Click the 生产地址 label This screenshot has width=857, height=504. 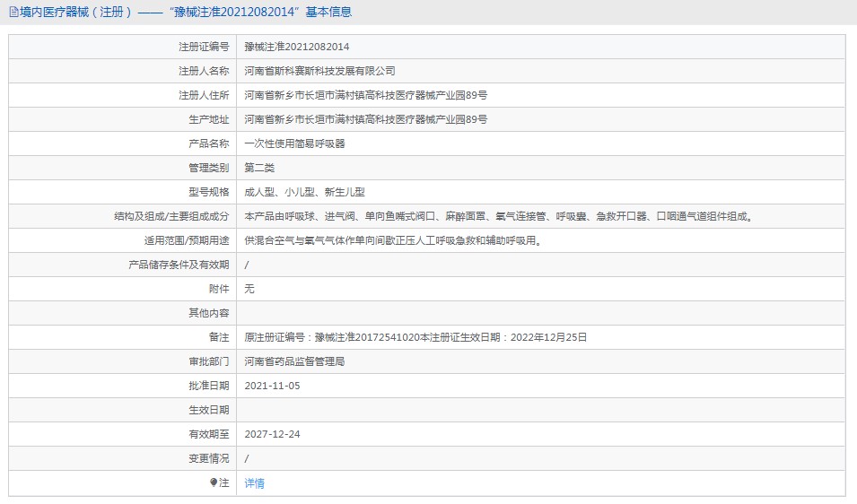tap(209, 119)
